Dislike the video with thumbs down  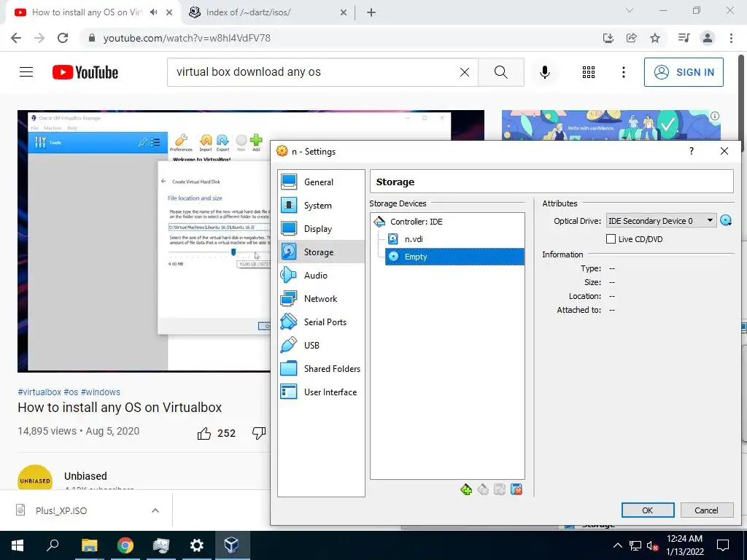point(259,433)
